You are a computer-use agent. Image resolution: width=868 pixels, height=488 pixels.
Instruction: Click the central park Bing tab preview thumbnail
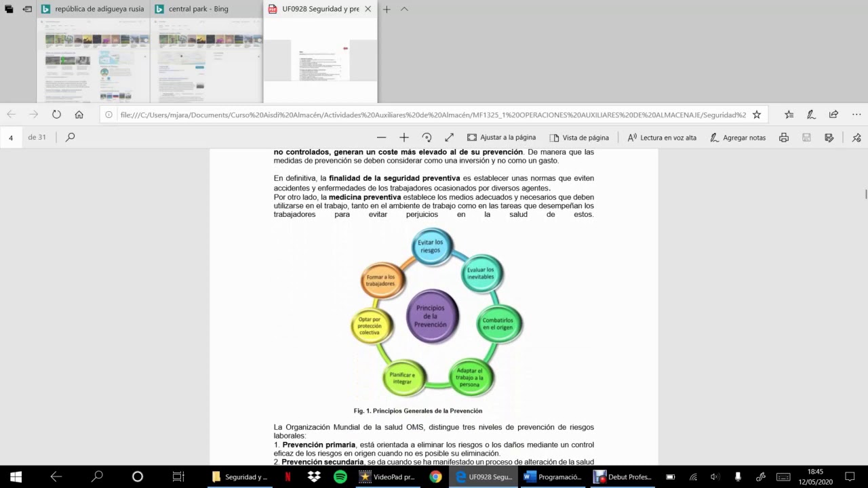click(x=207, y=60)
